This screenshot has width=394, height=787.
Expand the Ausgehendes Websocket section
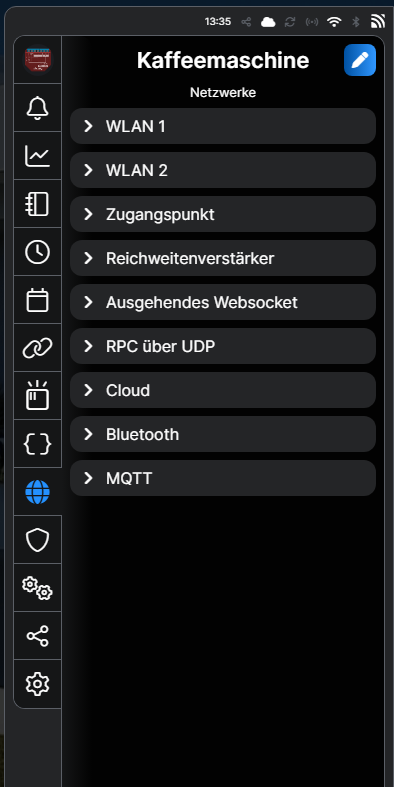223,302
